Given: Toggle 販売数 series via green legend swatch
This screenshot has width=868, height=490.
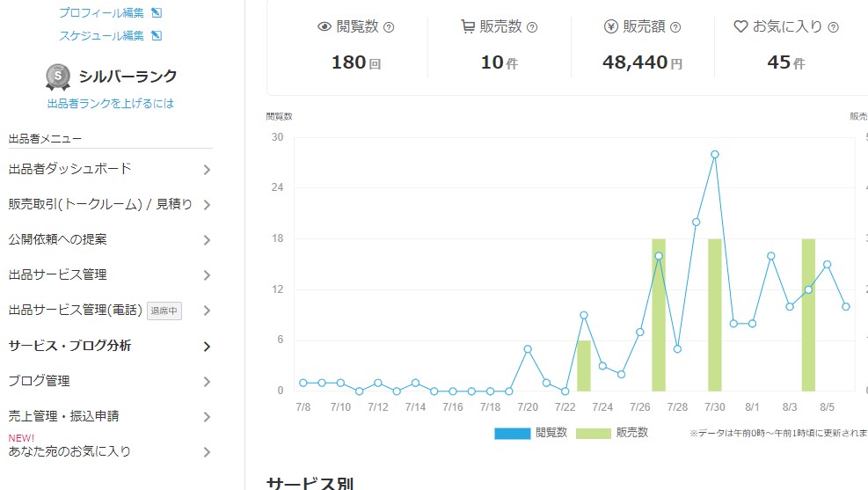Looking at the screenshot, I should [x=593, y=433].
